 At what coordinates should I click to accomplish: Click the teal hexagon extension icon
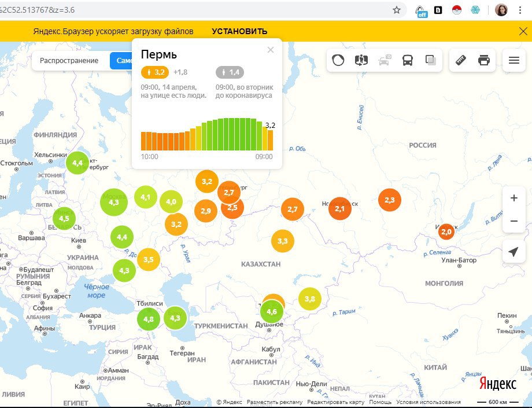point(475,10)
